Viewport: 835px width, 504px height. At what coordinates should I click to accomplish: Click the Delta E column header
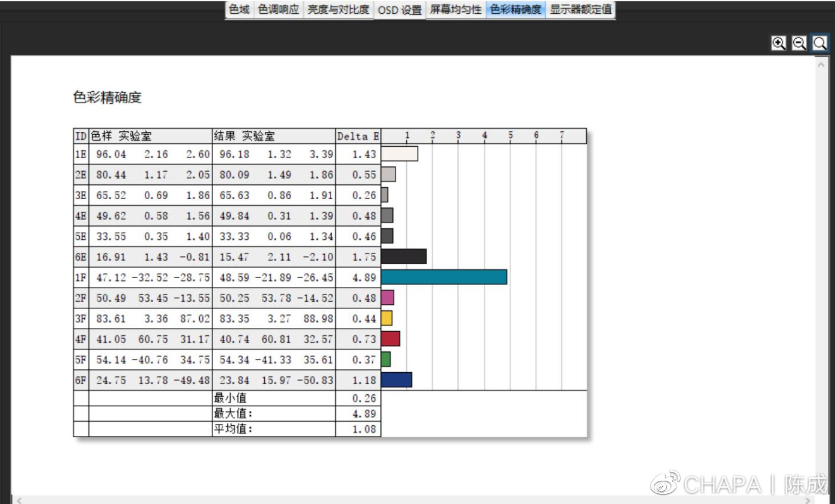click(x=358, y=136)
